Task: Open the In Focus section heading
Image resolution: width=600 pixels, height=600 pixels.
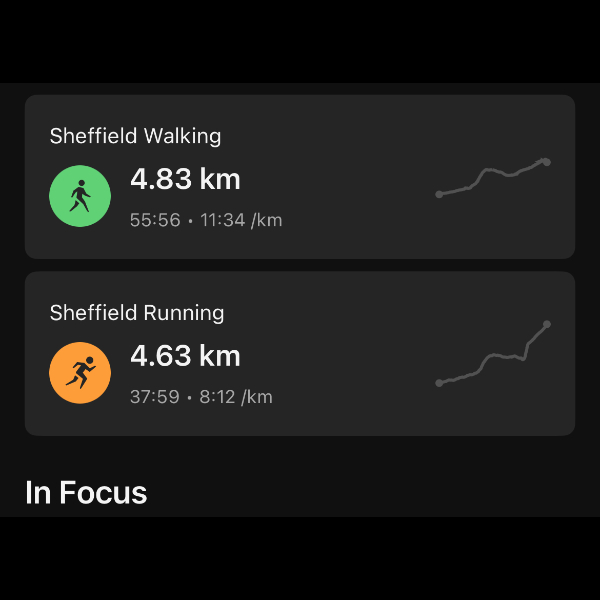Action: [86, 493]
